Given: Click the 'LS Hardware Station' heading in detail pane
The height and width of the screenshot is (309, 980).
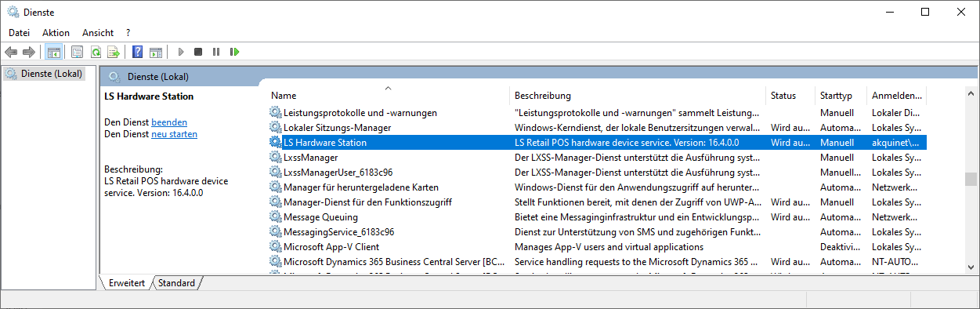Looking at the screenshot, I should [x=149, y=96].
